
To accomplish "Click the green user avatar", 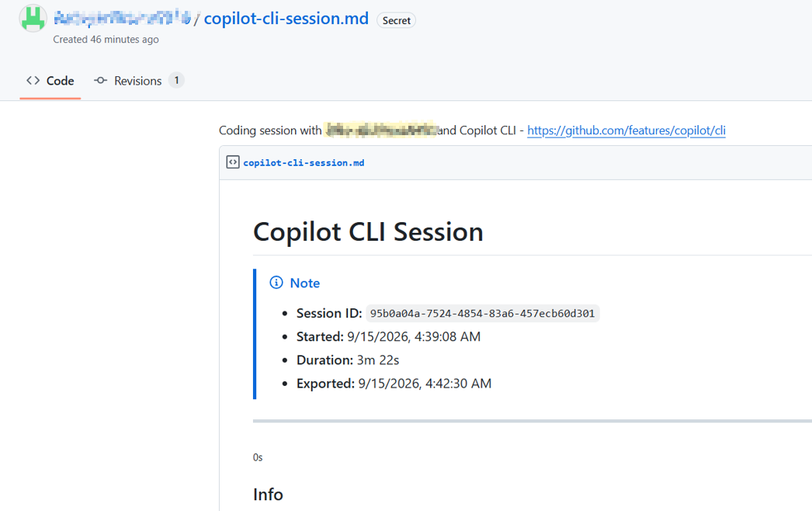I will tap(33, 18).
